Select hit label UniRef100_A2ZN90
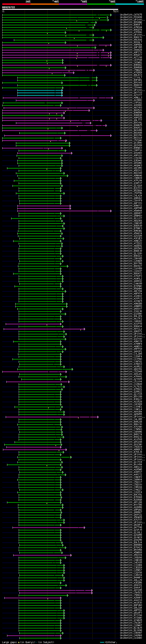 [x=131, y=100]
